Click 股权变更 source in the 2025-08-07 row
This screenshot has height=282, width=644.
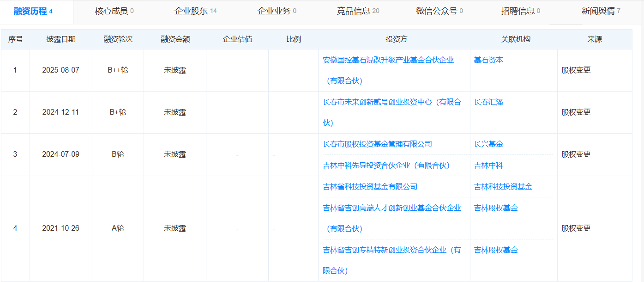pos(576,70)
